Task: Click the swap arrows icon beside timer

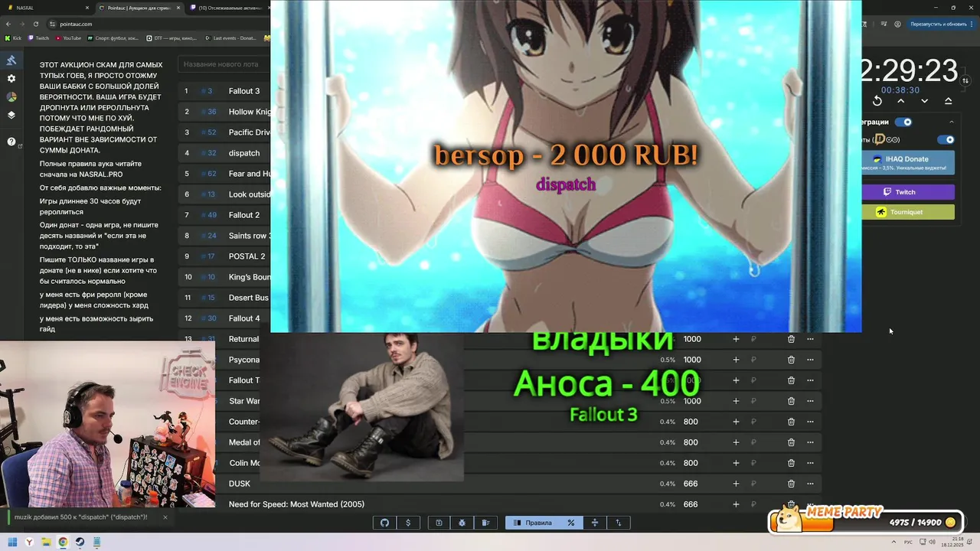Action: click(965, 80)
